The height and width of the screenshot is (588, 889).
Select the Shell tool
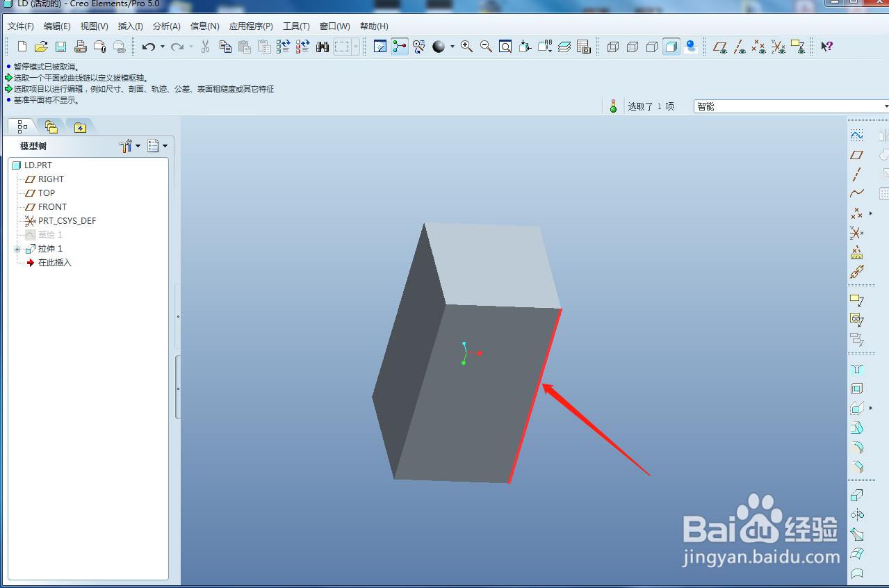pyautogui.click(x=857, y=389)
